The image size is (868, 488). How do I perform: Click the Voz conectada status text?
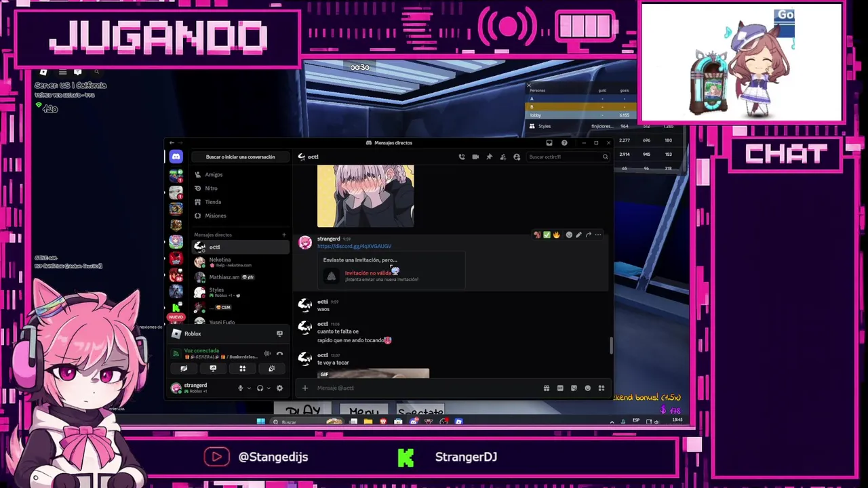[x=201, y=350]
